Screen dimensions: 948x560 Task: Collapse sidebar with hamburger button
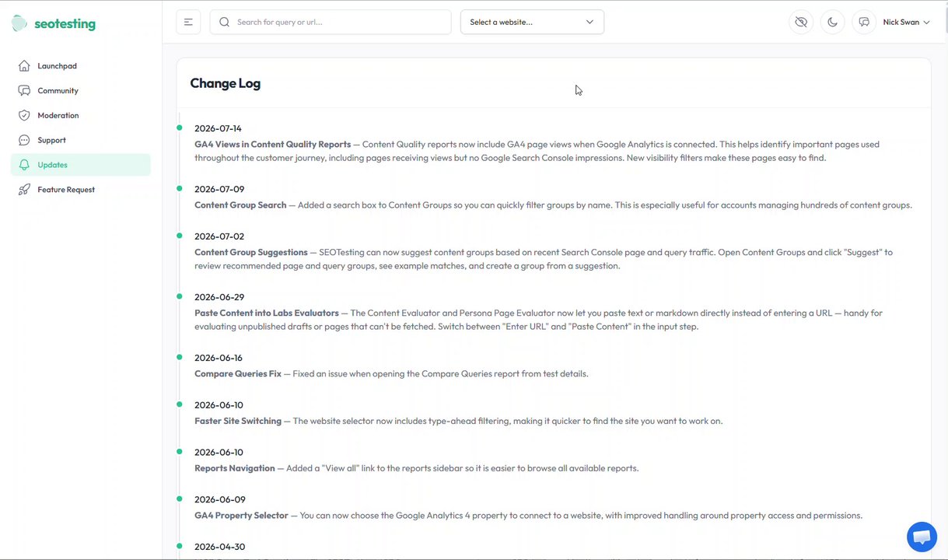click(x=188, y=22)
